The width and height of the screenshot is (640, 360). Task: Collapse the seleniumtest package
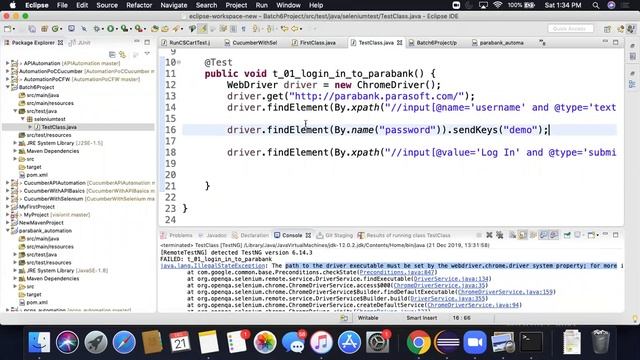tap(23, 119)
